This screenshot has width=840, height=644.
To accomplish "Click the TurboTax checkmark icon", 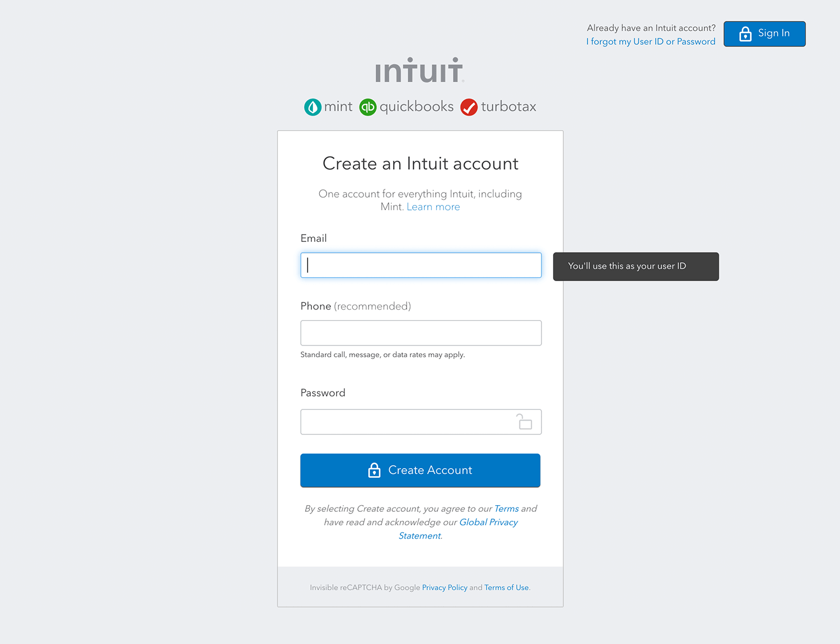I will (469, 107).
